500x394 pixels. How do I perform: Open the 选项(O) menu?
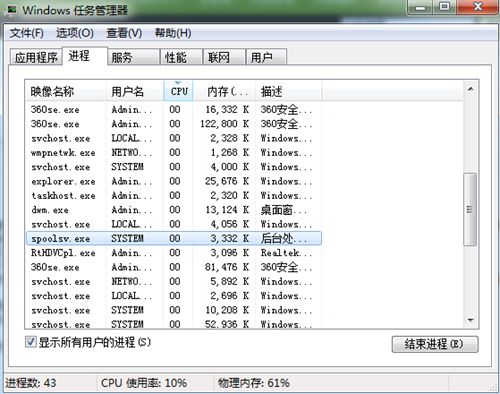click(75, 33)
